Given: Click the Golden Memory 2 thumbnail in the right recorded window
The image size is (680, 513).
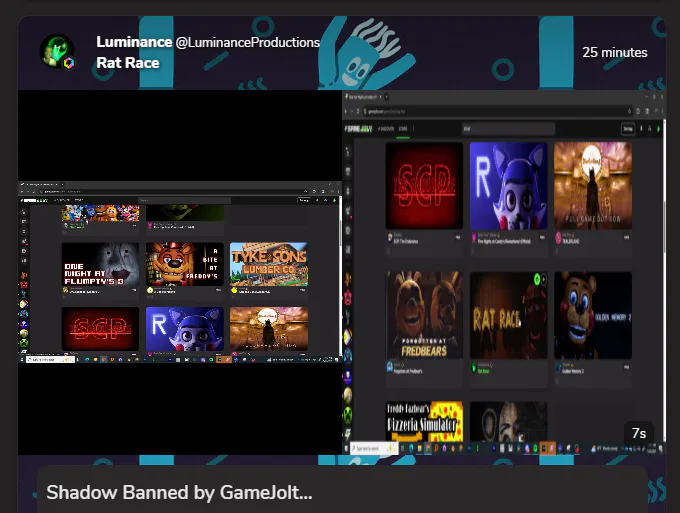Looking at the screenshot, I should (593, 315).
